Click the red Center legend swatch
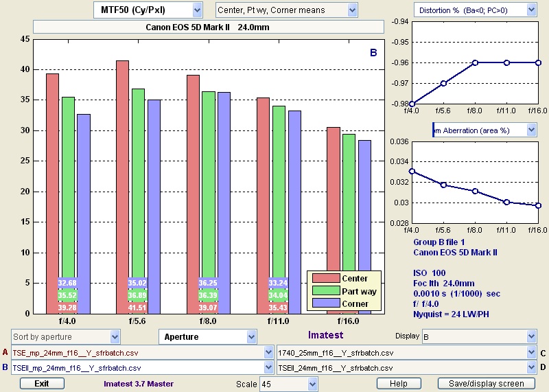The image size is (549, 392). click(326, 278)
